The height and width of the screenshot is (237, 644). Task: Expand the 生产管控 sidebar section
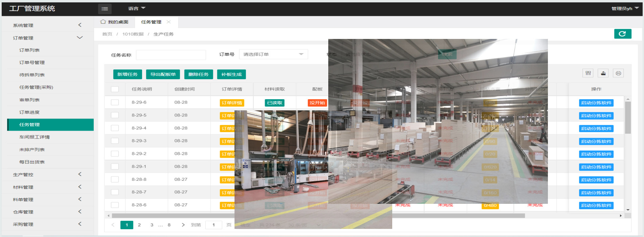tap(48, 175)
